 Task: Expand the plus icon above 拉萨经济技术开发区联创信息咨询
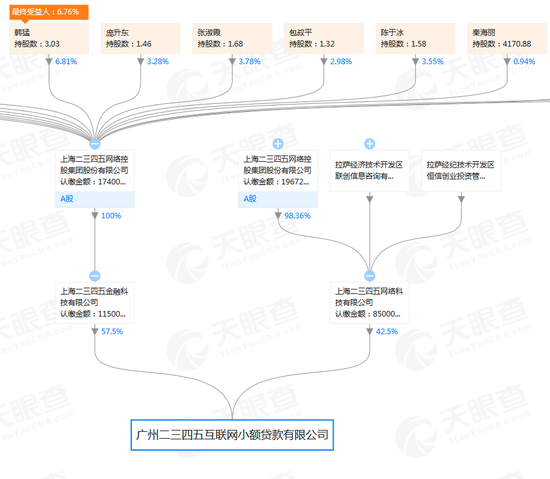[369, 143]
